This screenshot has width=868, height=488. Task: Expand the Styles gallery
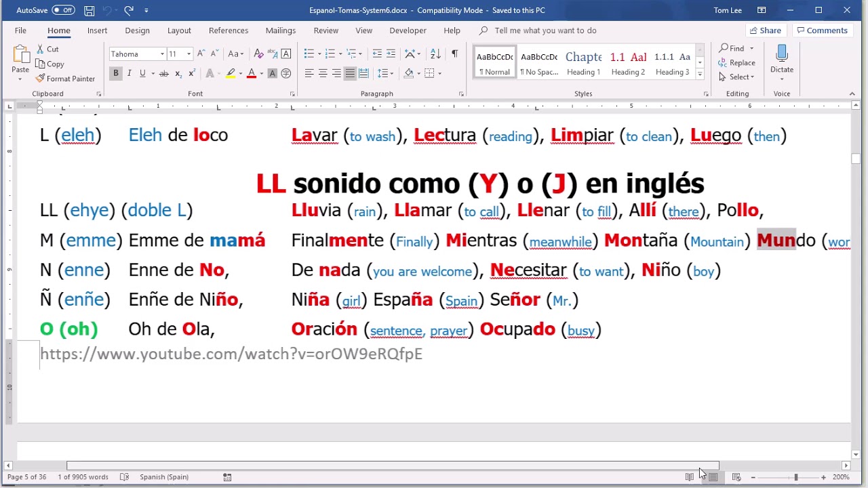click(700, 73)
